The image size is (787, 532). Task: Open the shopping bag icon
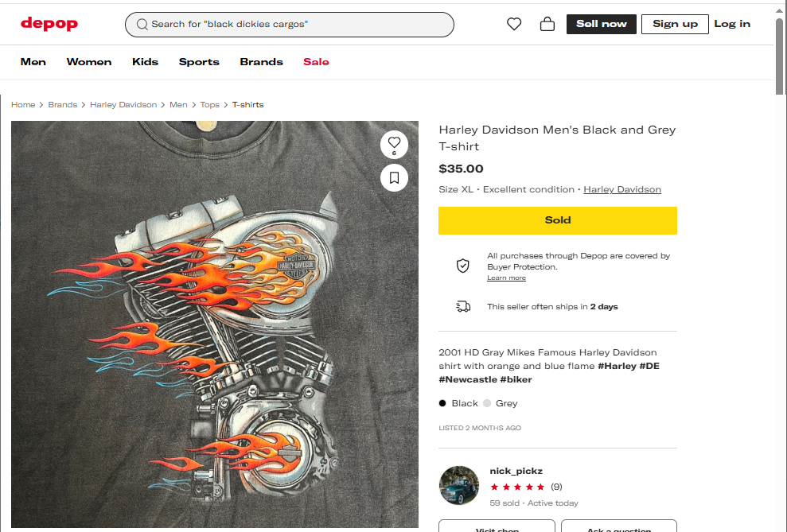[x=547, y=24]
